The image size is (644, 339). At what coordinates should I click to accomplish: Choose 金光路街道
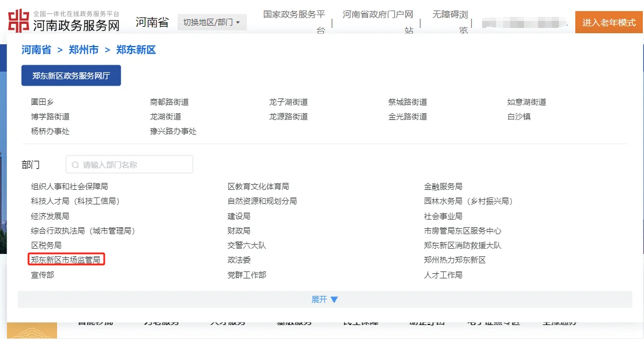(408, 116)
